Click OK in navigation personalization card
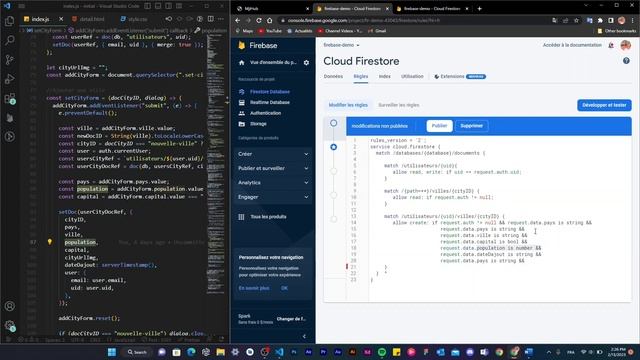Viewport: 640px width, 360px height. (284, 288)
